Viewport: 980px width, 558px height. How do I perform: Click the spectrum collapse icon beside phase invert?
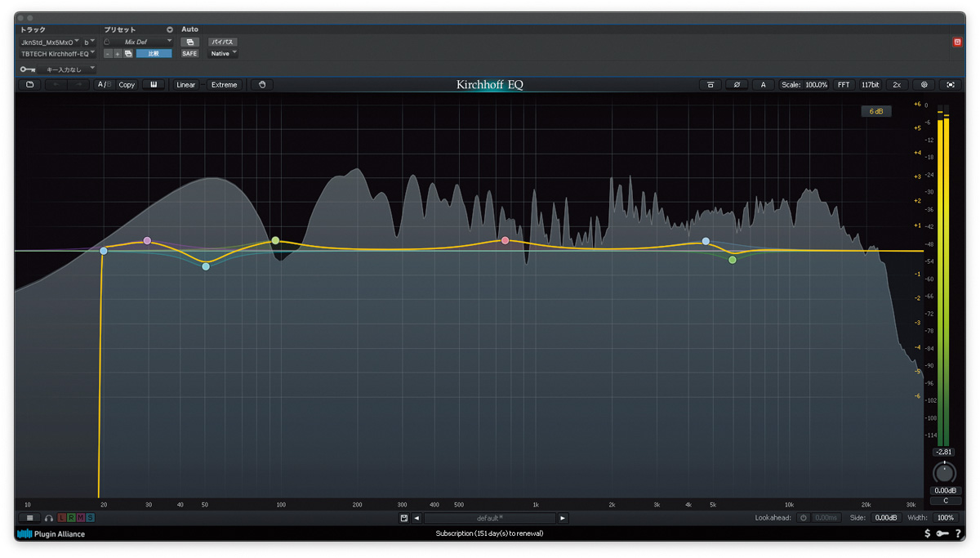pyautogui.click(x=710, y=85)
